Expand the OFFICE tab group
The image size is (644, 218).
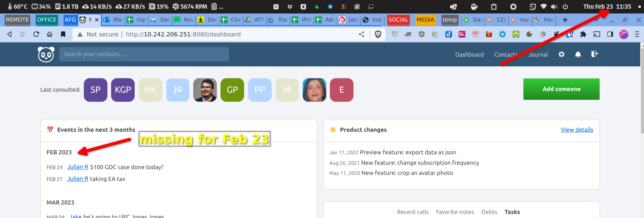point(47,20)
